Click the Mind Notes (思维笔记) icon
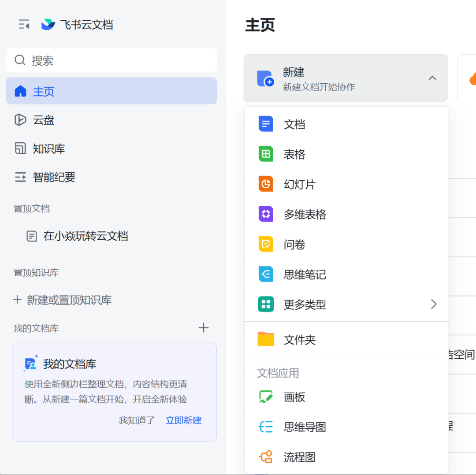 click(266, 274)
